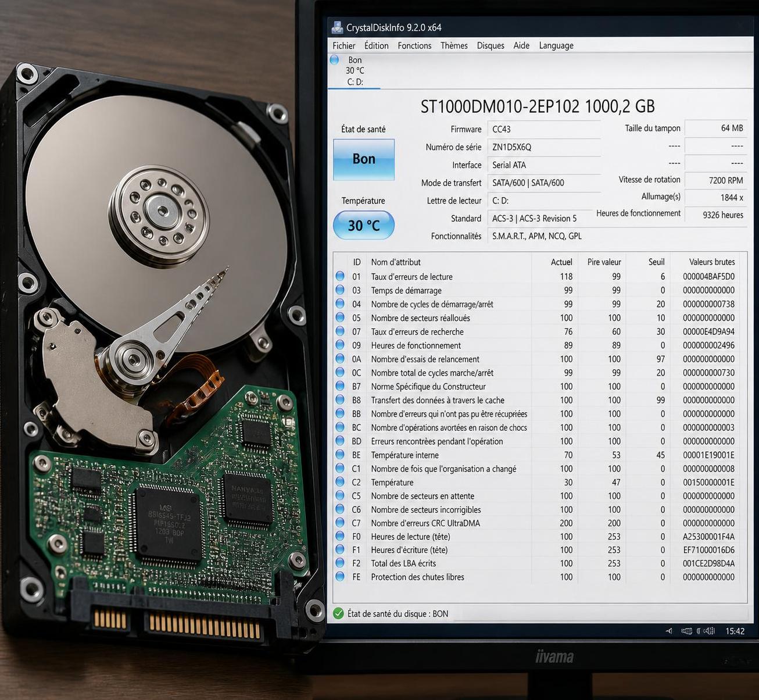
Task: Click the Allumage(s) field 1844 x
Action: point(716,198)
